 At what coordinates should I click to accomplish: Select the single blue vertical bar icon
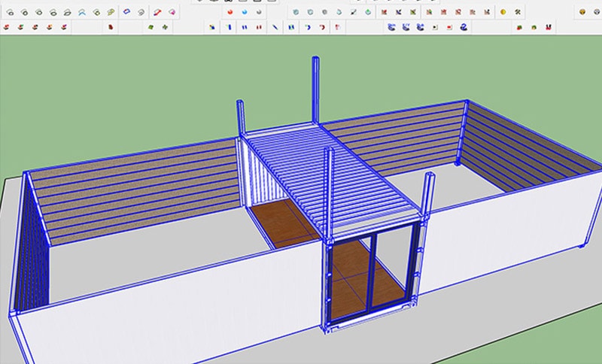coord(230,27)
